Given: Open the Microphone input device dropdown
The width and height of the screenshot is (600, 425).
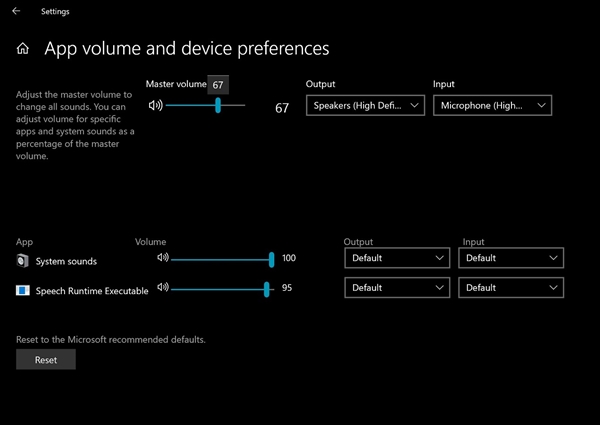Looking at the screenshot, I should tap(492, 105).
